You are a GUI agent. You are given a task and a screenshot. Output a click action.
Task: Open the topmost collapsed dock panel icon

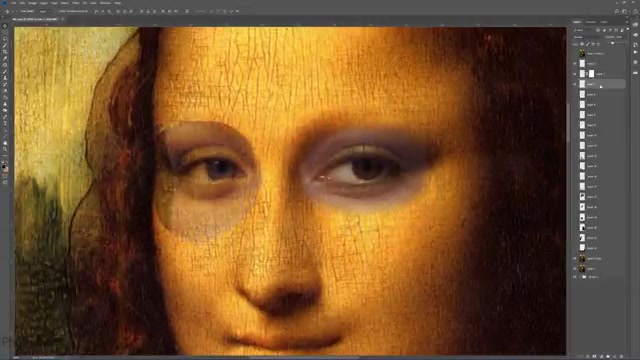[x=636, y=25]
